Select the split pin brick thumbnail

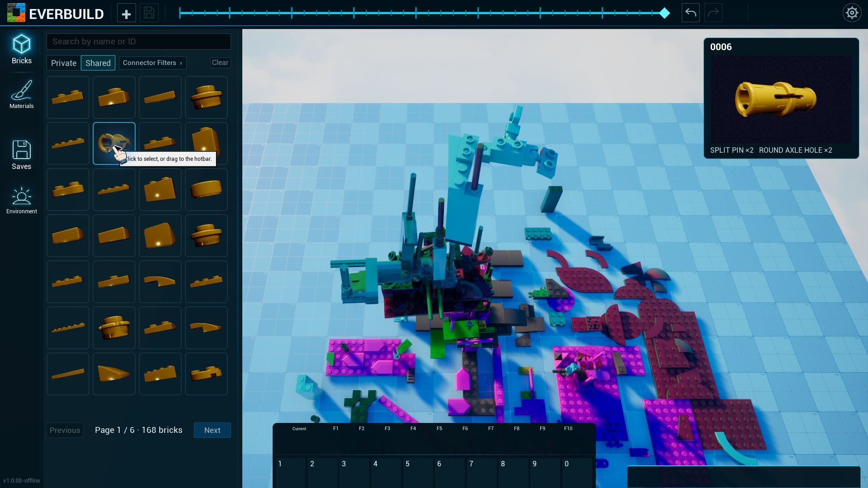point(114,143)
